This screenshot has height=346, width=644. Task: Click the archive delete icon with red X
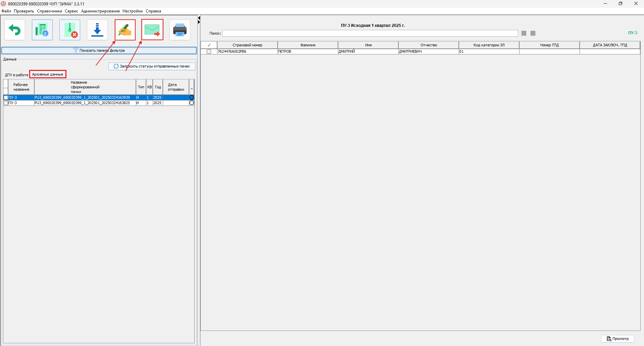pyautogui.click(x=70, y=30)
